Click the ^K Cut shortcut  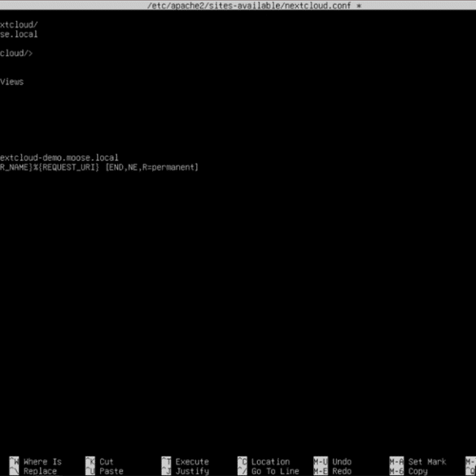(x=99, y=461)
